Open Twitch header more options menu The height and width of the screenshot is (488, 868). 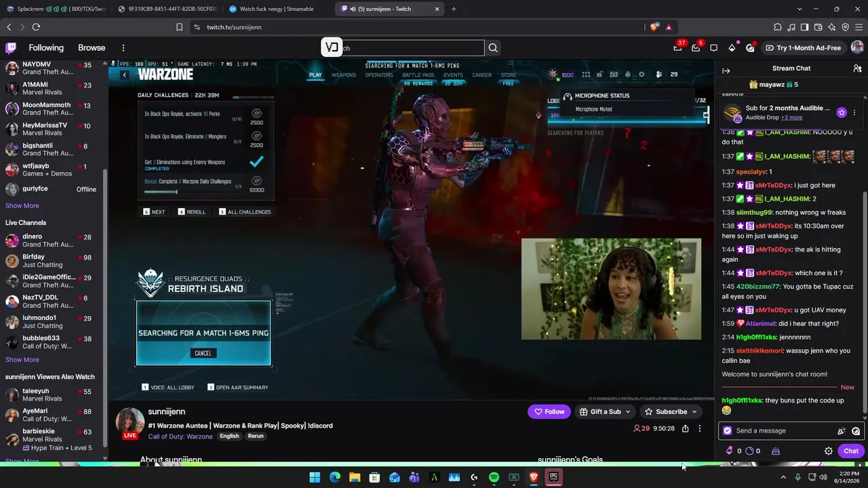click(123, 47)
